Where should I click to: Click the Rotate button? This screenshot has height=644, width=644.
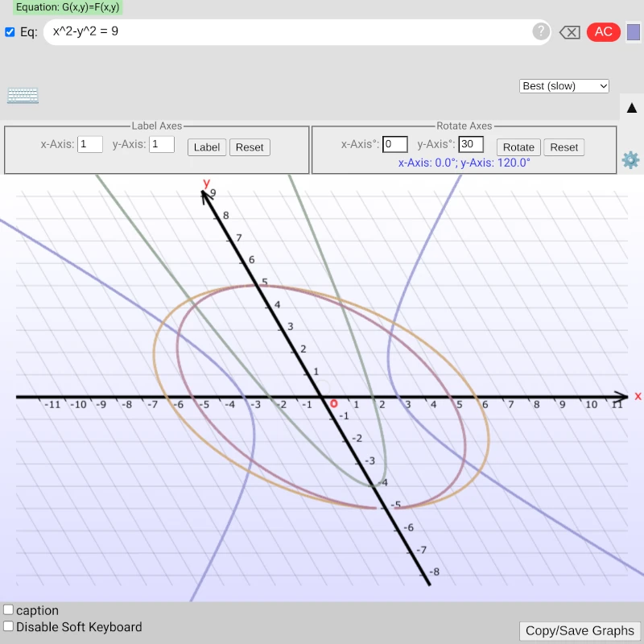518,147
